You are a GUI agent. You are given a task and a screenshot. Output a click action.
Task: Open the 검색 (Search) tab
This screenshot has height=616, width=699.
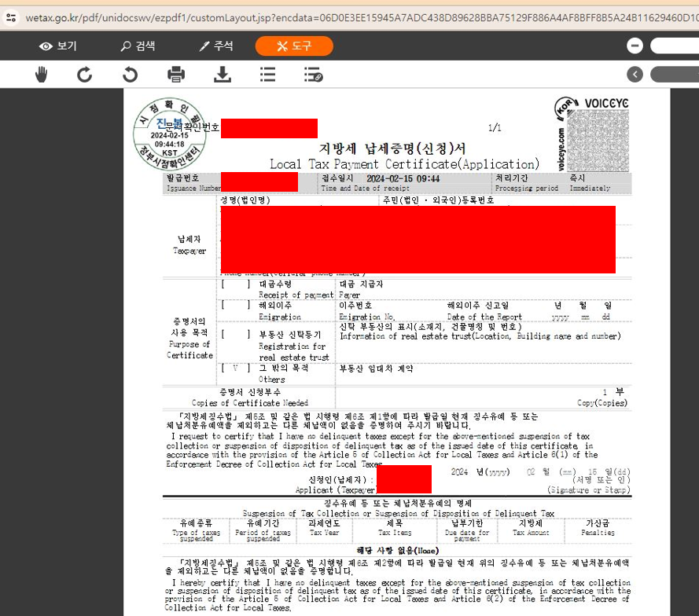138,46
